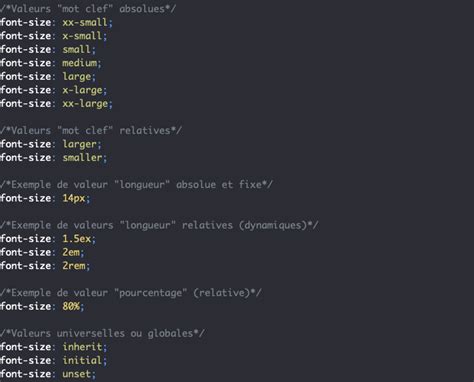474x382 pixels.
Task: Click the 1.5ex value
Action: pyautogui.click(x=76, y=239)
